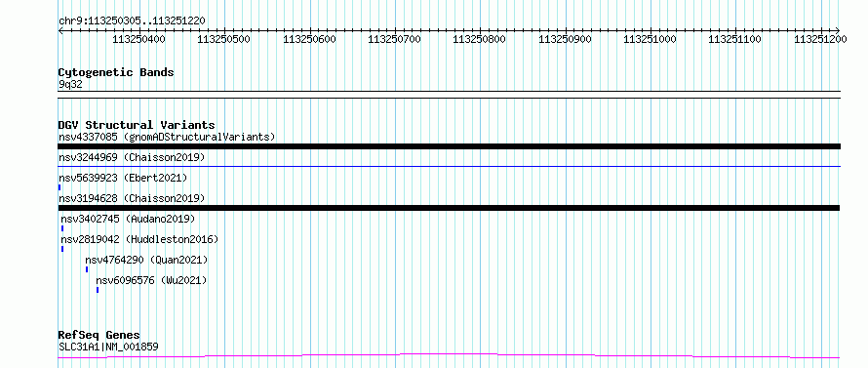
Task: Click the 9q32 band label
Action: pyautogui.click(x=70, y=85)
